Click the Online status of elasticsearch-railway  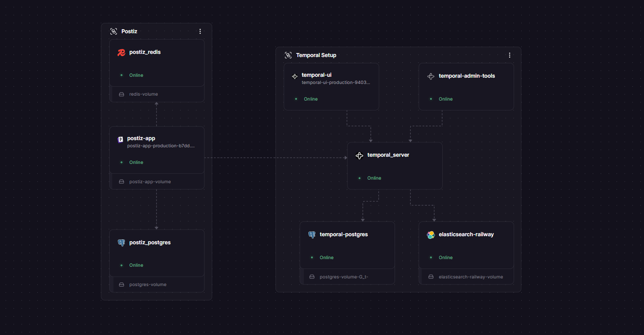pos(446,257)
